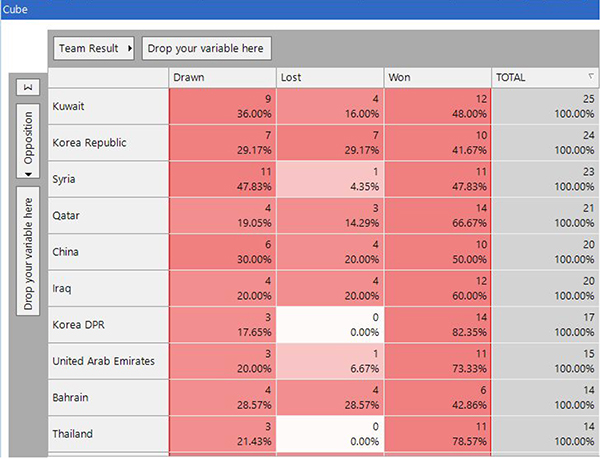Select the United Arab Emirates row header
This screenshot has height=459, width=600.
(x=108, y=360)
